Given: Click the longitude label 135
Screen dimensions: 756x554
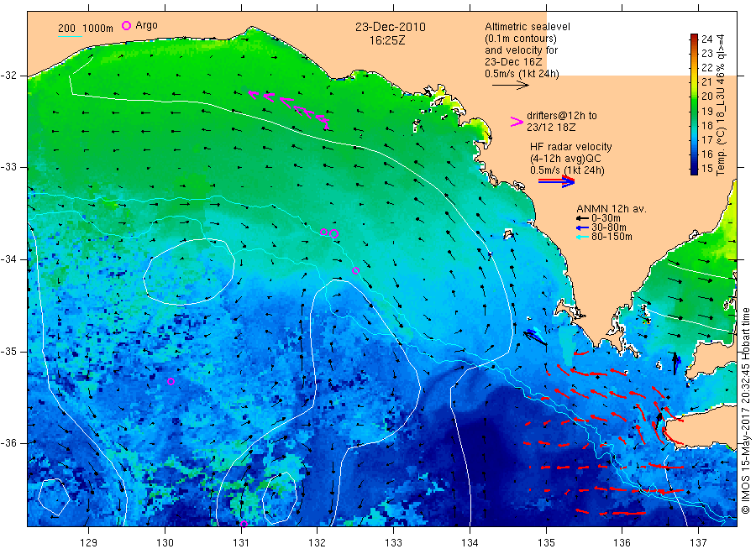Looking at the screenshot, I should coord(546,542).
